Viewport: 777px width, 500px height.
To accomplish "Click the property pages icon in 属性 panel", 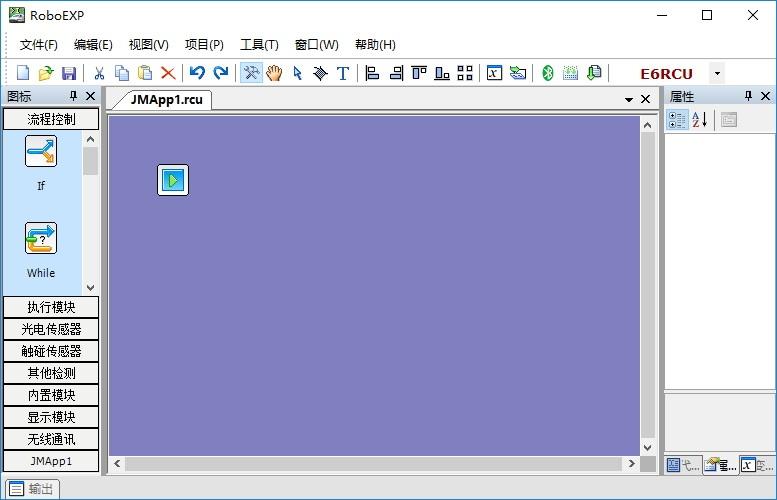I will [x=729, y=119].
